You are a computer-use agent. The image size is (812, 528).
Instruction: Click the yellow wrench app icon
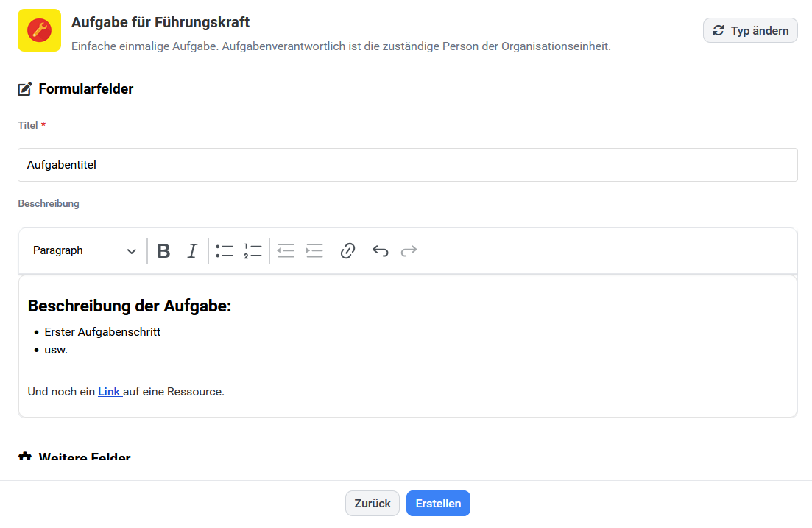coord(40,30)
